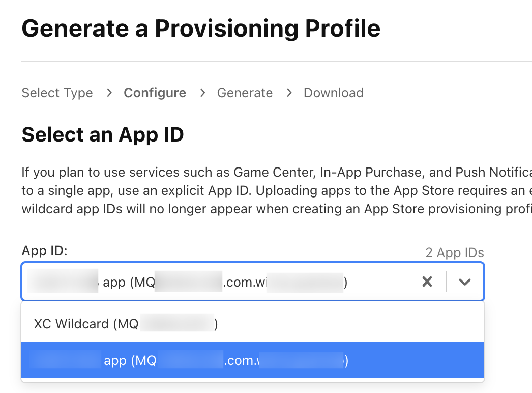532x393 pixels.
Task: Collapse the App ID dropdown chevron
Action: [464, 282]
